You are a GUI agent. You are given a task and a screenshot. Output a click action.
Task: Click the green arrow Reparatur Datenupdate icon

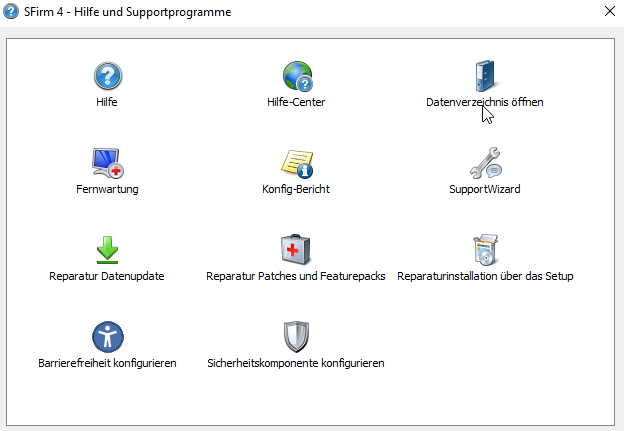coord(107,249)
